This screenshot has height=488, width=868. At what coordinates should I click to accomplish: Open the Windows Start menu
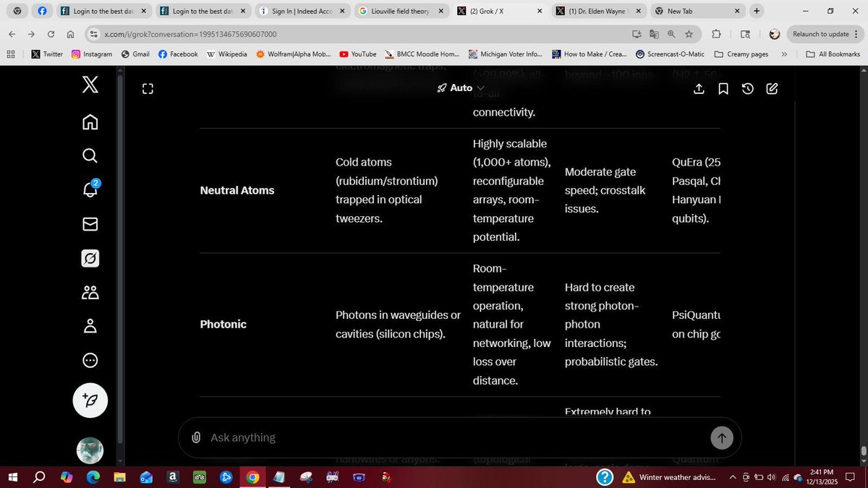pyautogui.click(x=12, y=477)
